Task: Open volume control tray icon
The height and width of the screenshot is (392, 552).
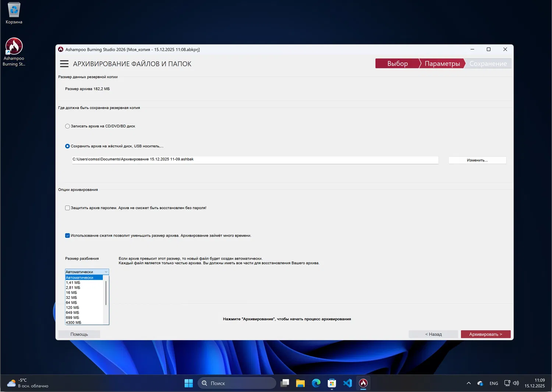Action: pyautogui.click(x=516, y=383)
